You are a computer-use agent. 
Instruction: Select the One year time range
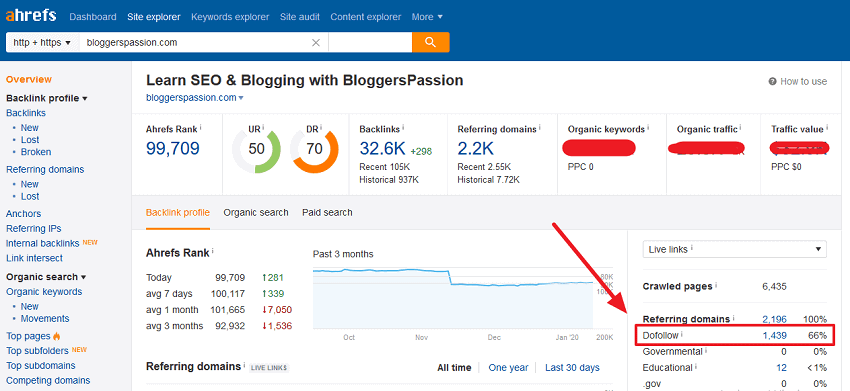click(x=508, y=368)
